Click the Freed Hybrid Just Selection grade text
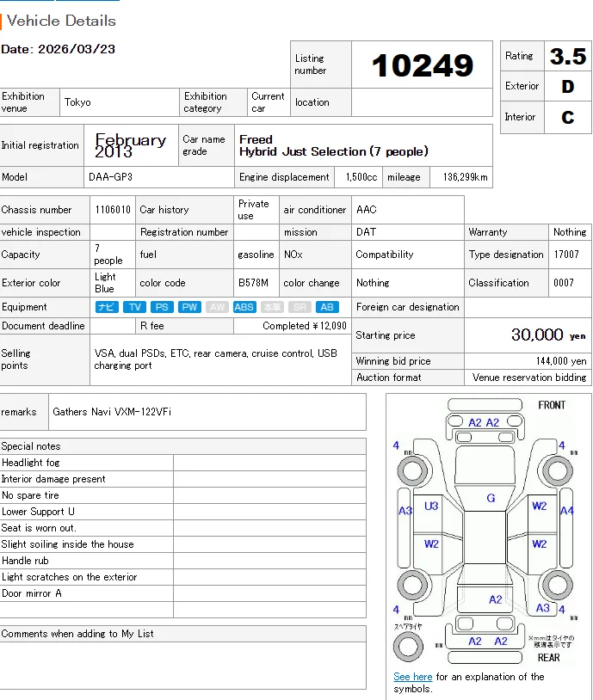This screenshot has width=593, height=700. pos(334,145)
